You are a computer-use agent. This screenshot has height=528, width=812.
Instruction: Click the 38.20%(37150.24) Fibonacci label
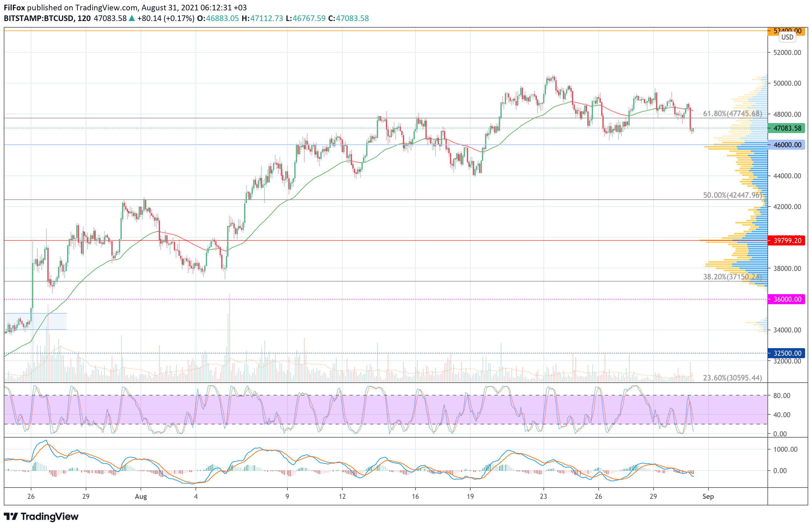click(732, 277)
